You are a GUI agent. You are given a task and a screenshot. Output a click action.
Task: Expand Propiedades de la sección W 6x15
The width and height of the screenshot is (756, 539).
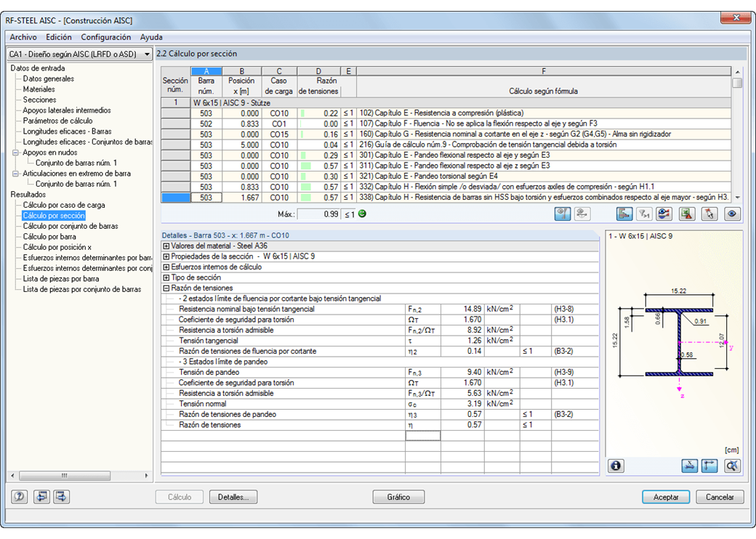click(166, 256)
